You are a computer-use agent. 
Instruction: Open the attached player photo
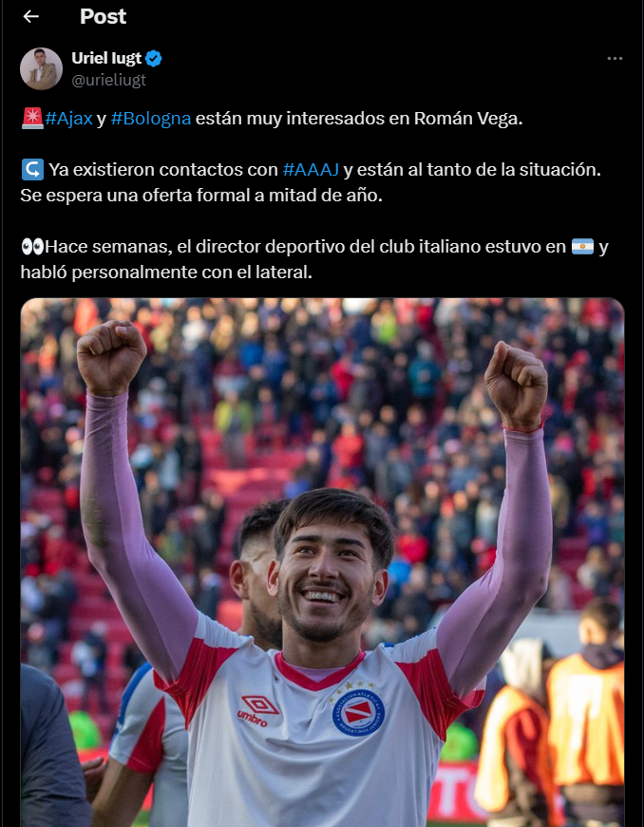(322, 562)
